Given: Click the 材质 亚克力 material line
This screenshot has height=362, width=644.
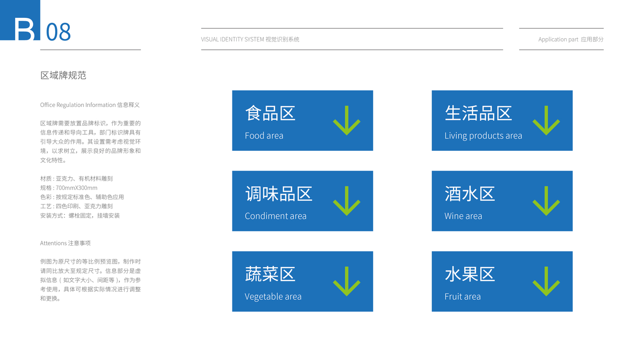Looking at the screenshot, I should point(76,179).
